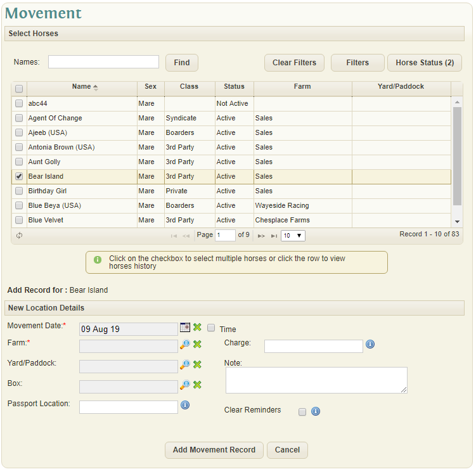
Task: Click the grid refresh icon
Action: click(x=19, y=236)
